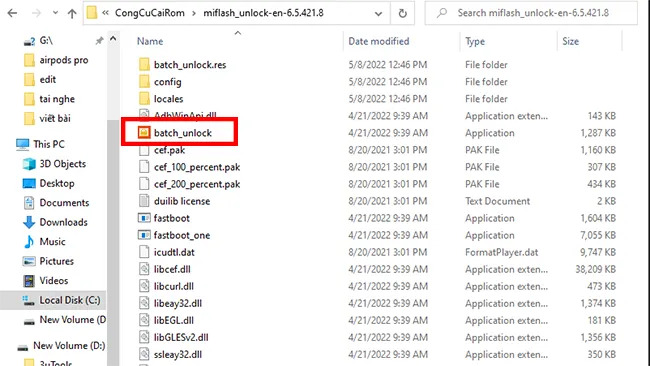The image size is (650, 366).
Task: Click the search miflash_unlock input field
Action: (531, 13)
